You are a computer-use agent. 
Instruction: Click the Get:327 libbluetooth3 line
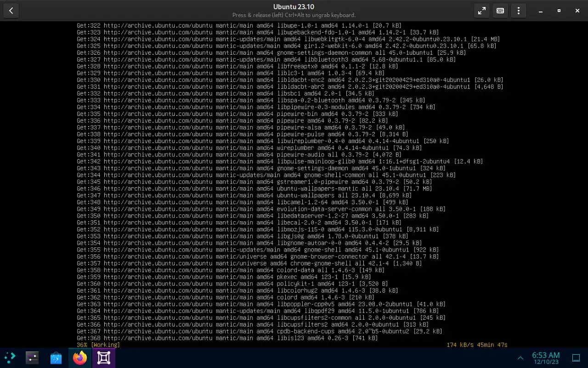click(266, 59)
